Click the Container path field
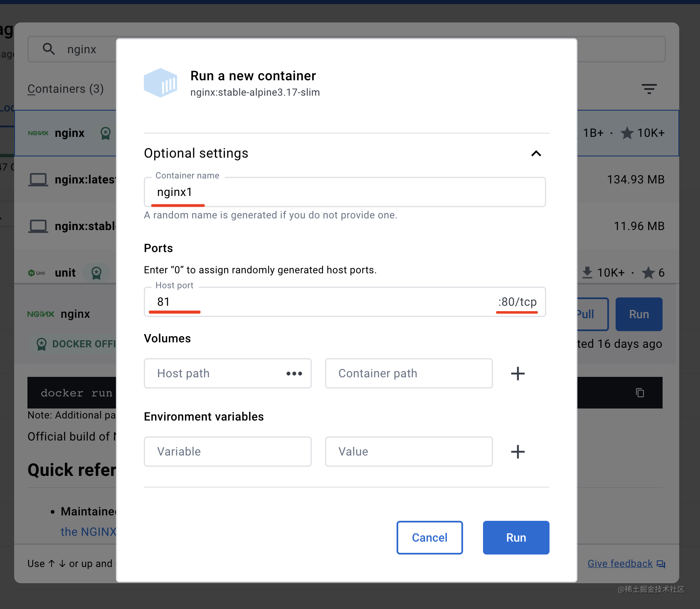This screenshot has height=609, width=700. 409,374
